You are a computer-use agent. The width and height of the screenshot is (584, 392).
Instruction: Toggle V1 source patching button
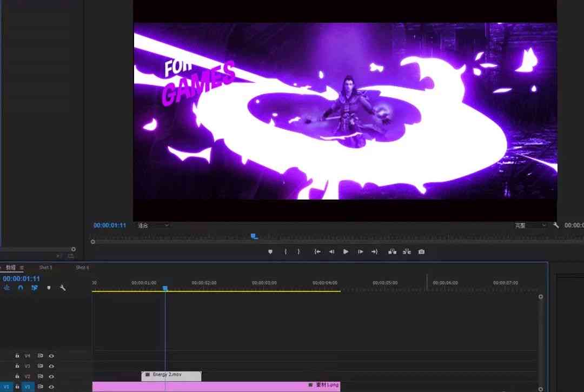[x=6, y=387]
